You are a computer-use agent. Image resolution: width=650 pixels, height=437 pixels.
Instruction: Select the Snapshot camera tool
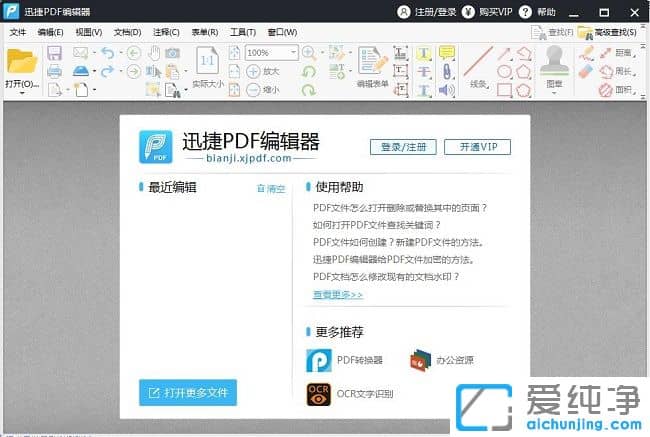click(x=172, y=53)
